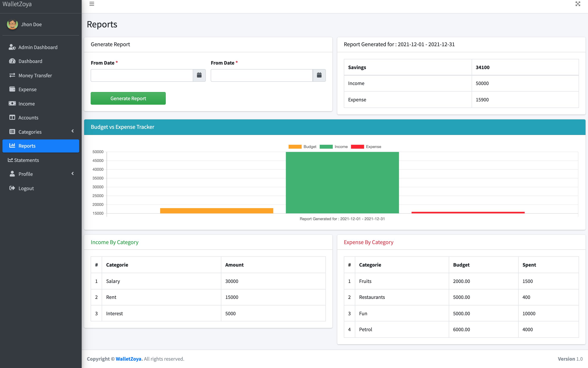The image size is (588, 368).
Task: Click Expense By Category heading
Action: pos(368,242)
